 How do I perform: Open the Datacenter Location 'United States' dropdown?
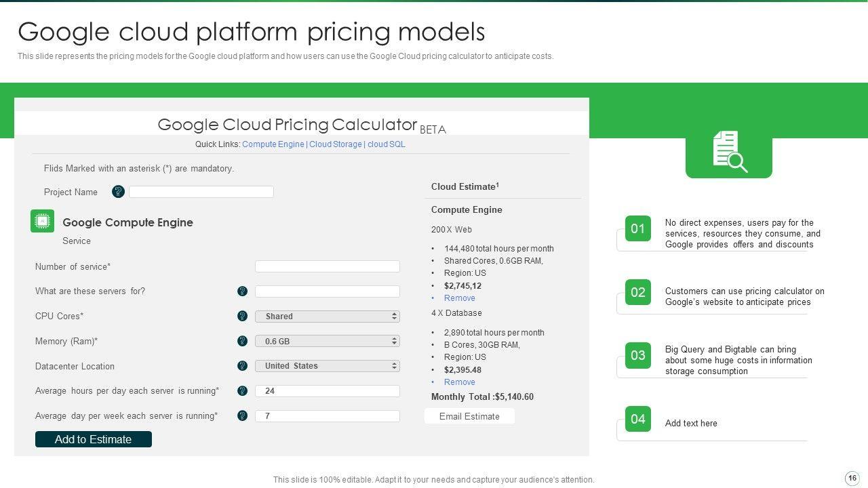[327, 366]
